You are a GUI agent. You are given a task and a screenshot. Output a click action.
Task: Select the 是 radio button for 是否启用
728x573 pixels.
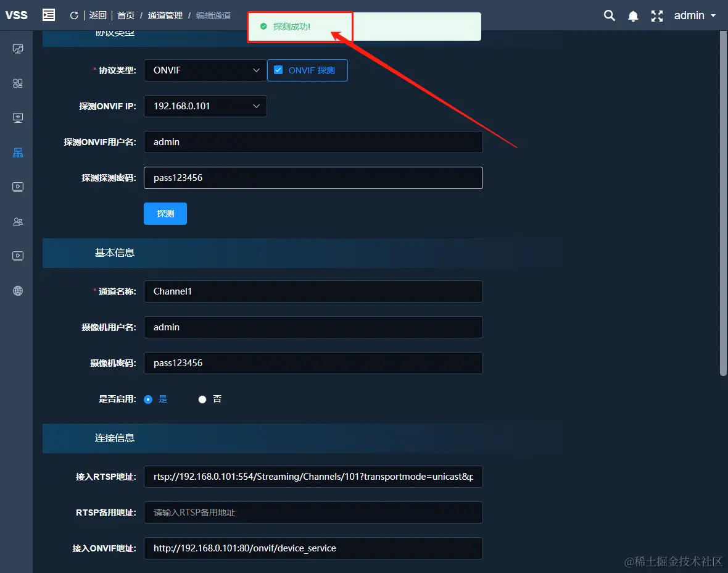pos(148,399)
